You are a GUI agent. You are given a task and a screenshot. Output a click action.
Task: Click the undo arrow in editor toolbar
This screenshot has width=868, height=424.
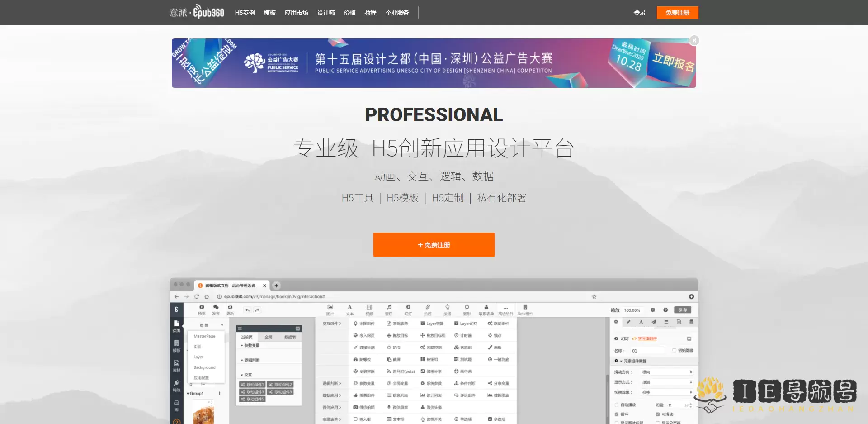click(247, 310)
